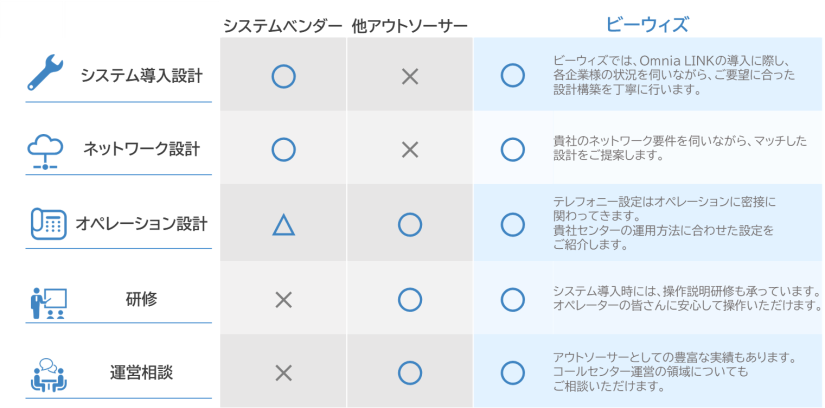Screen dimensions: 825x408
Task: Click the cross mark for システムベンダー 研修
Action: point(283,299)
